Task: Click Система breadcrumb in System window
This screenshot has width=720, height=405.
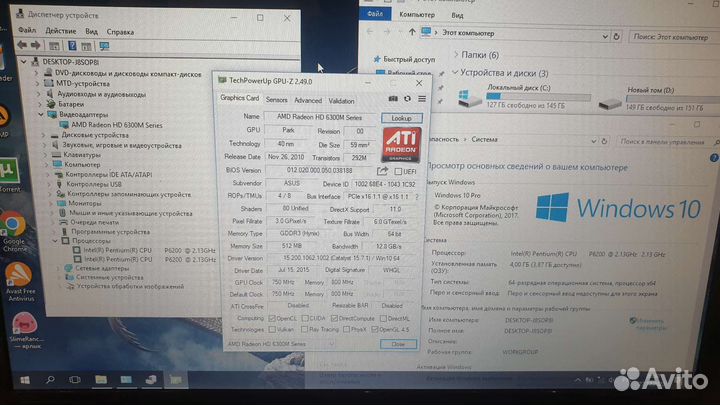Action: [484, 139]
